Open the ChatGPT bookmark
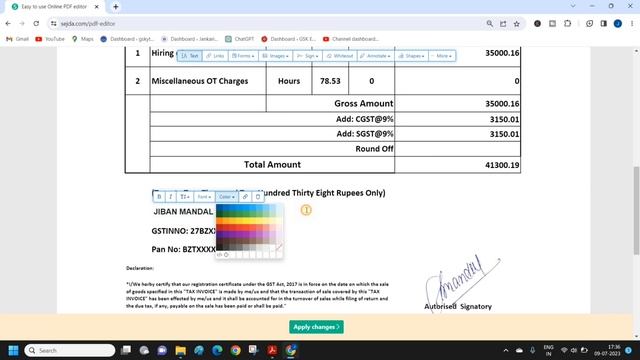The height and width of the screenshot is (360, 640). pos(240,39)
